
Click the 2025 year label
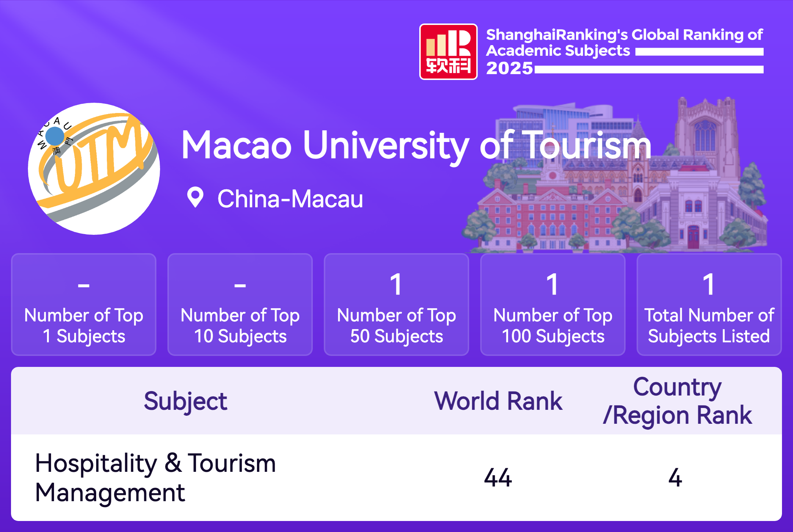[509, 68]
